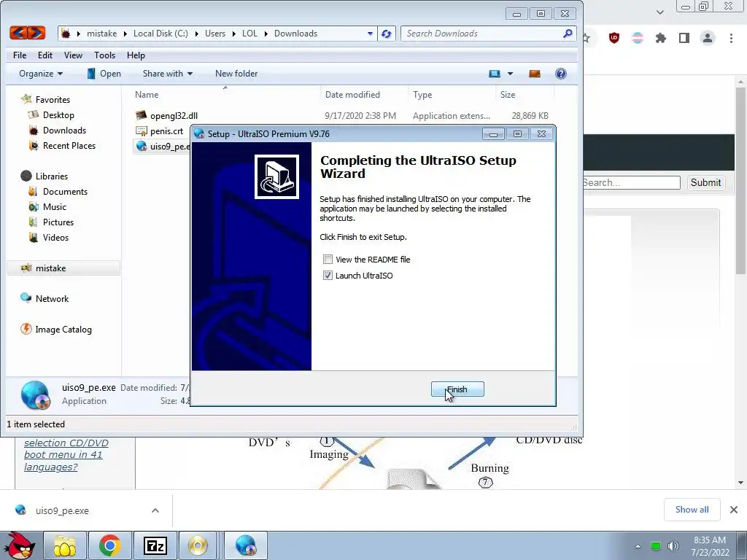This screenshot has width=747, height=560.
Task: Click the uiso9_pe.exe file icon in list
Action: point(142,146)
